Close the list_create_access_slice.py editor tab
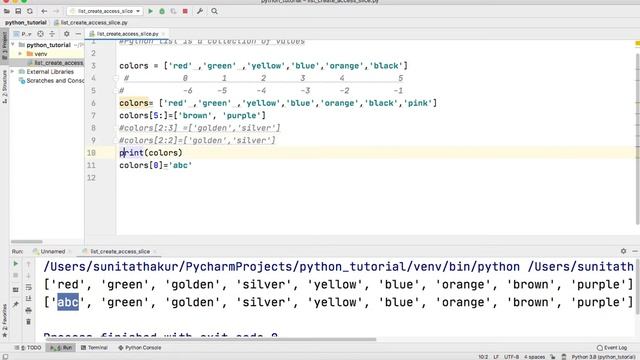Viewport: 640px width, 360px height. pyautogui.click(x=163, y=34)
